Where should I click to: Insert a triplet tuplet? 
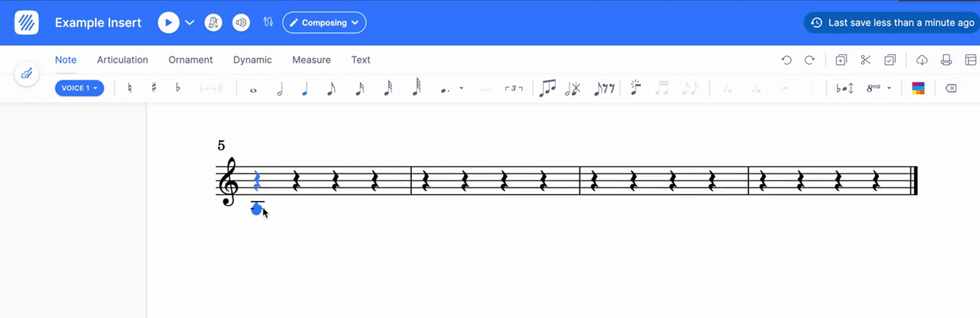[x=514, y=89]
